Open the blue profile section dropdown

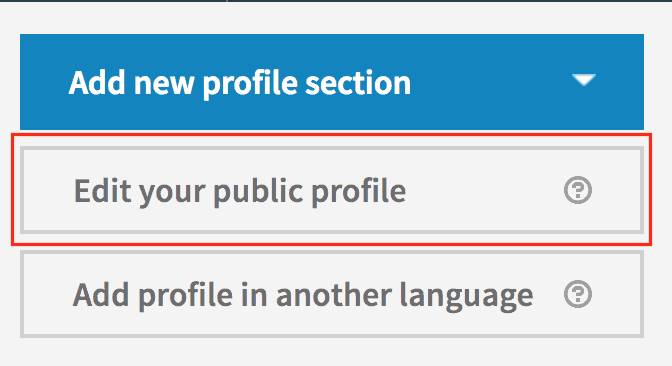click(x=332, y=82)
